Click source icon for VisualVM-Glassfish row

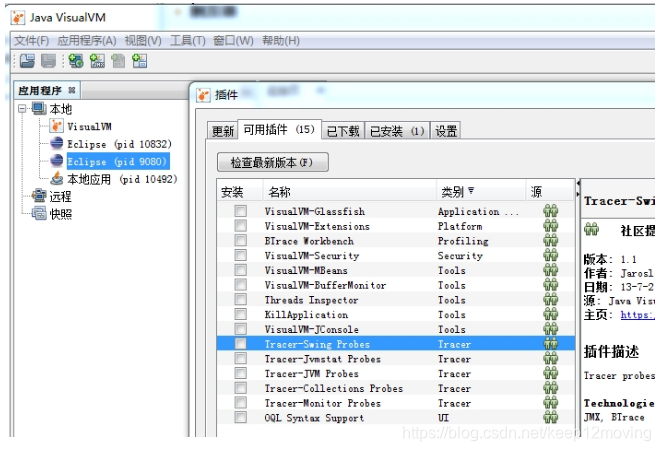click(x=551, y=211)
